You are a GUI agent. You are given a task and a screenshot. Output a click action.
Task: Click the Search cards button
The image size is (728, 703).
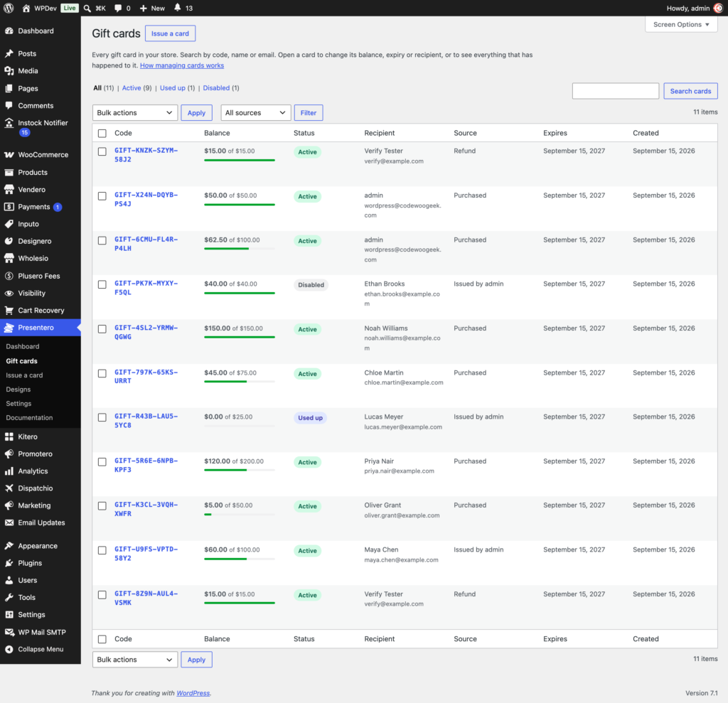(690, 91)
